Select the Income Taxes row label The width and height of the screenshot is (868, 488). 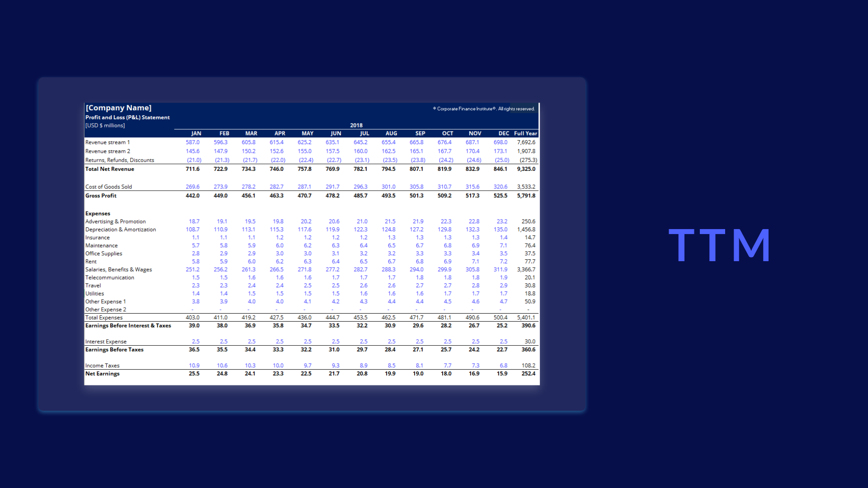pyautogui.click(x=103, y=366)
